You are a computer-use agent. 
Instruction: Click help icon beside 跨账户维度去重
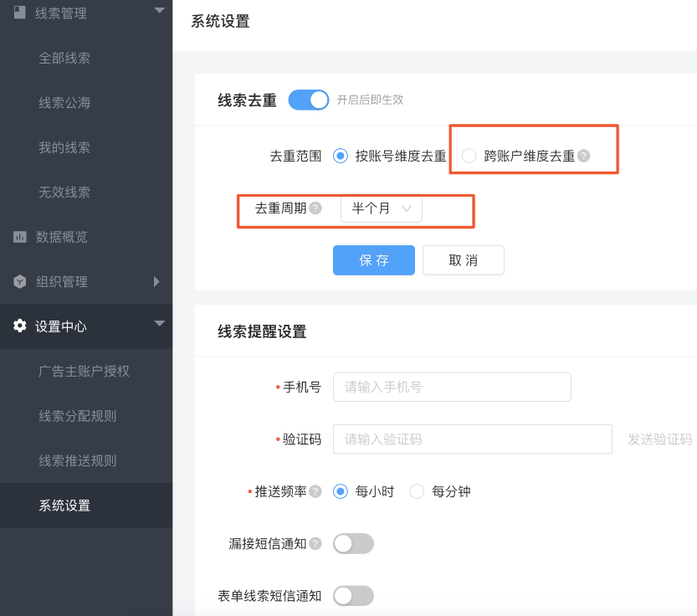point(584,156)
